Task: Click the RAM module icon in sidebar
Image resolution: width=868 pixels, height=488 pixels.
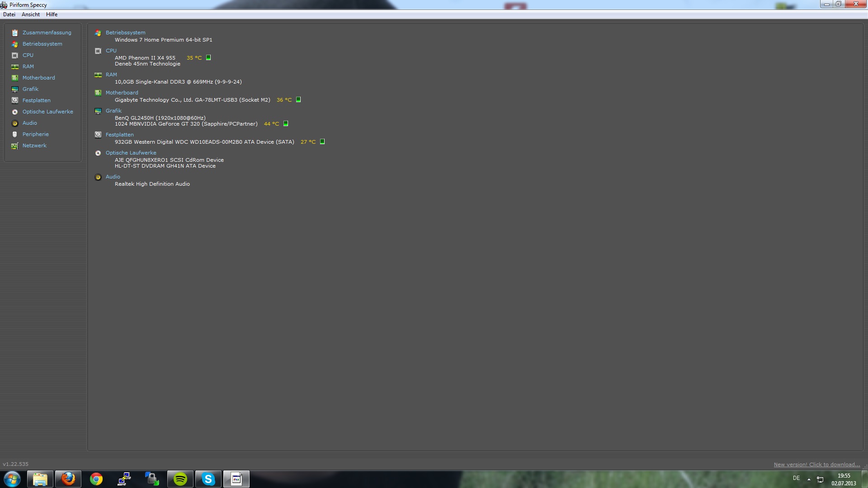Action: click(x=15, y=66)
